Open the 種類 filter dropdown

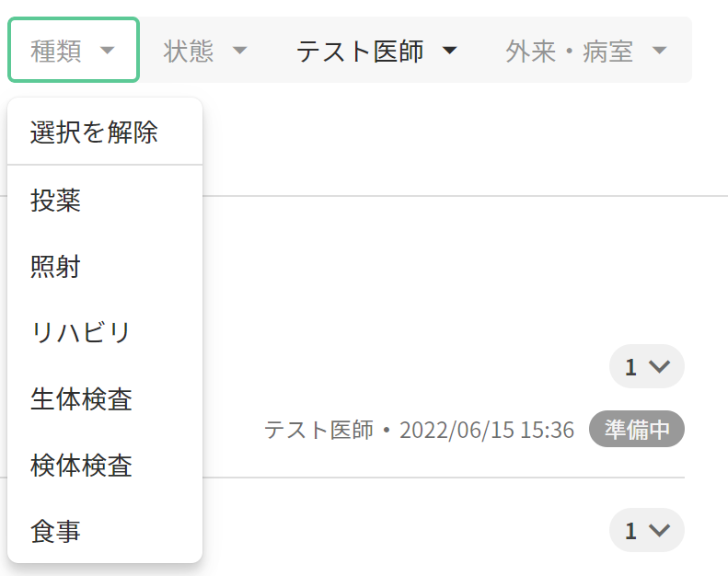pos(73,51)
